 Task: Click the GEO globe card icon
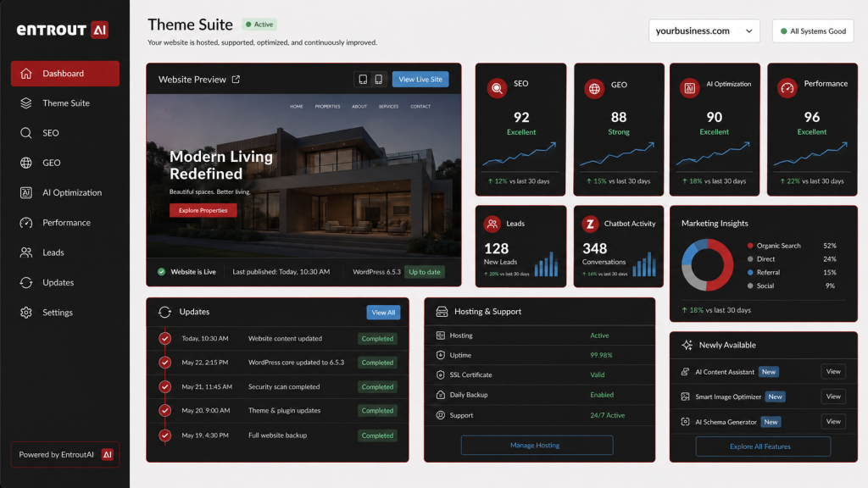click(x=594, y=88)
